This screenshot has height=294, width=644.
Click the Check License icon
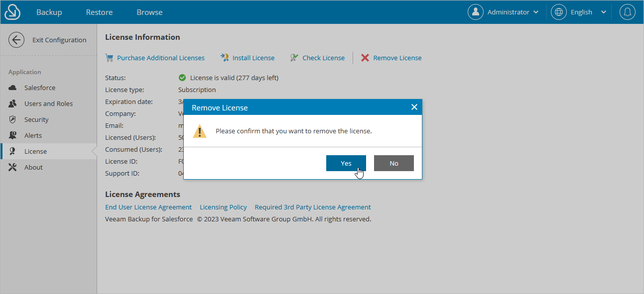(x=294, y=58)
